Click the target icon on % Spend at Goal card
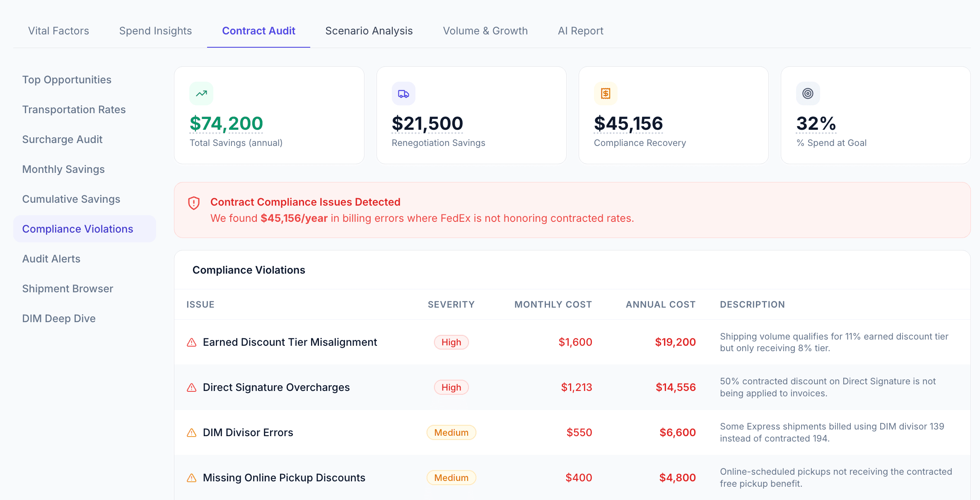Viewport: 980px width, 500px height. pos(807,93)
